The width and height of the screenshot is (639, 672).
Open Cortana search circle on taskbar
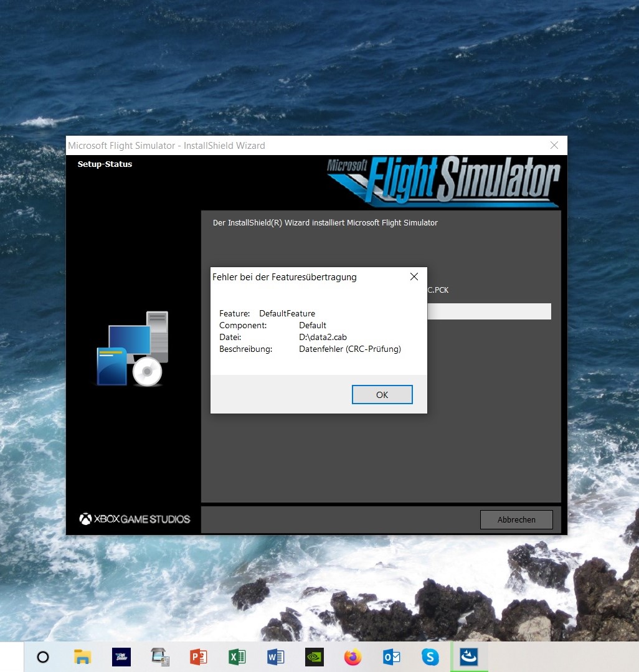coord(43,656)
